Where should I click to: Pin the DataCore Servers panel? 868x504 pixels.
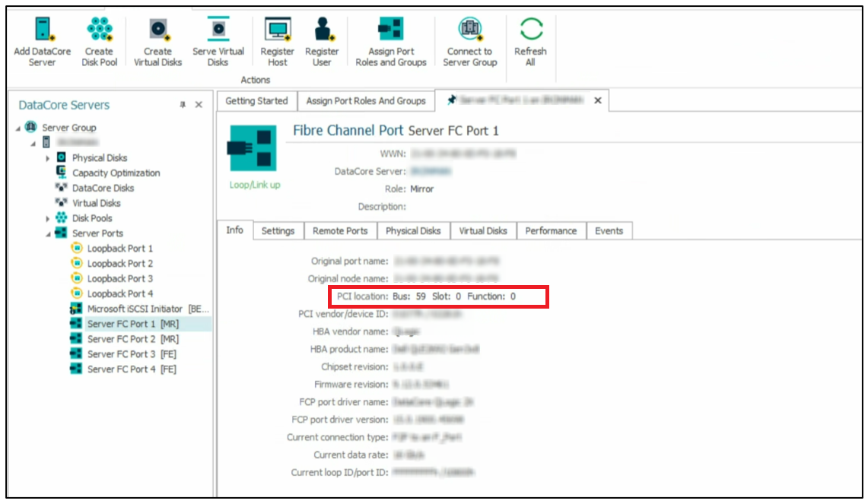[x=183, y=105]
